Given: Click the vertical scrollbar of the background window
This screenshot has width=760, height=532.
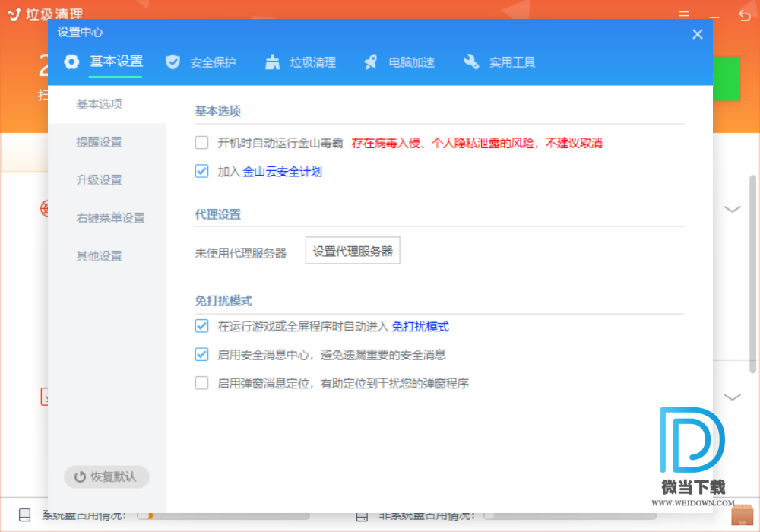Looking at the screenshot, I should [752, 274].
